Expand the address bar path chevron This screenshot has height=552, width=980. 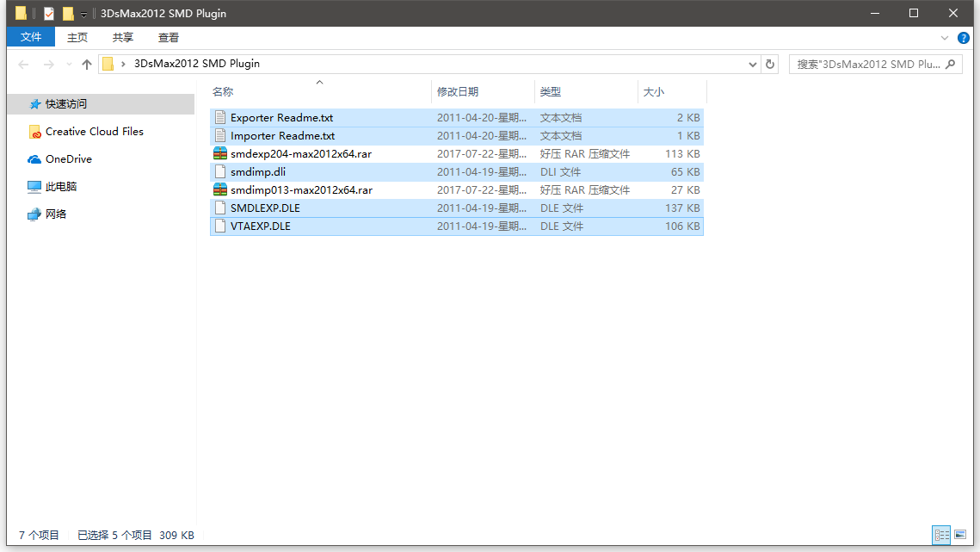pos(123,64)
